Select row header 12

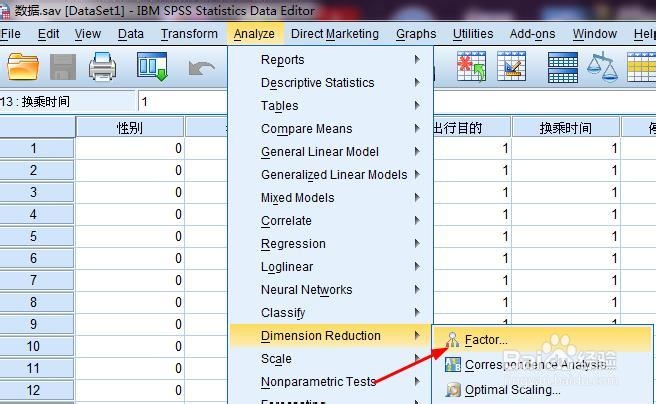37,390
